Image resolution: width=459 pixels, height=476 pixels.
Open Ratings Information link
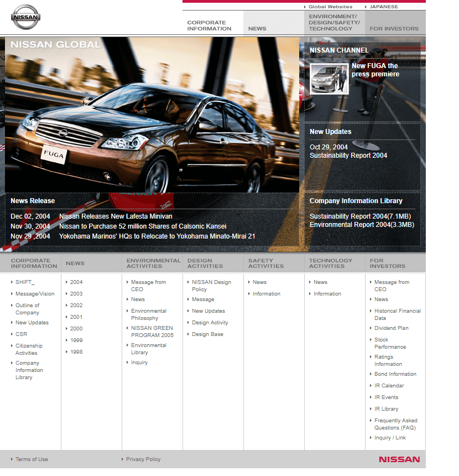point(388,360)
